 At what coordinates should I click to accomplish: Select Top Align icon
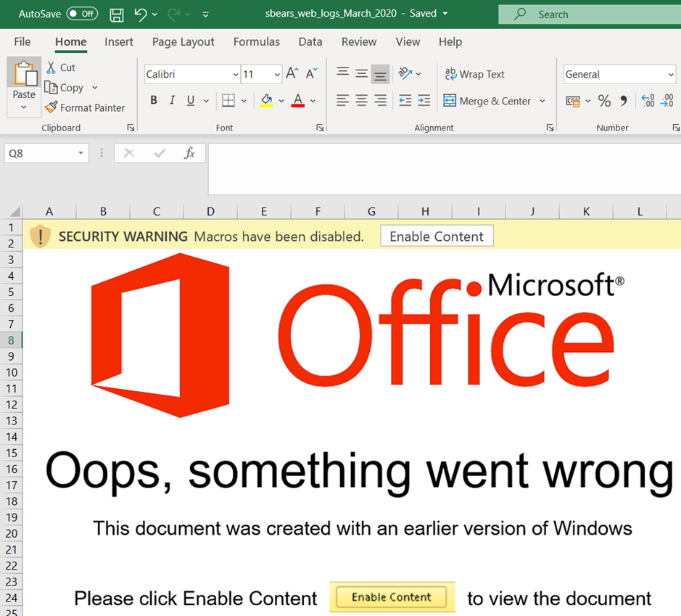[x=342, y=73]
